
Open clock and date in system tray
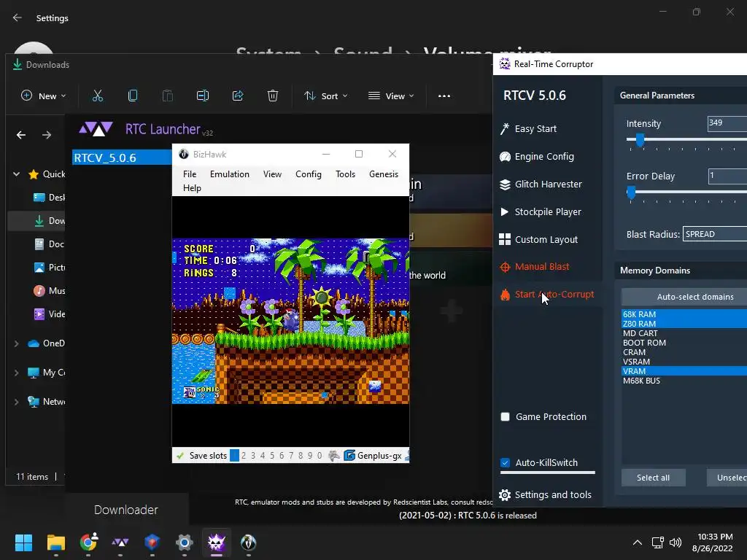[712, 542]
